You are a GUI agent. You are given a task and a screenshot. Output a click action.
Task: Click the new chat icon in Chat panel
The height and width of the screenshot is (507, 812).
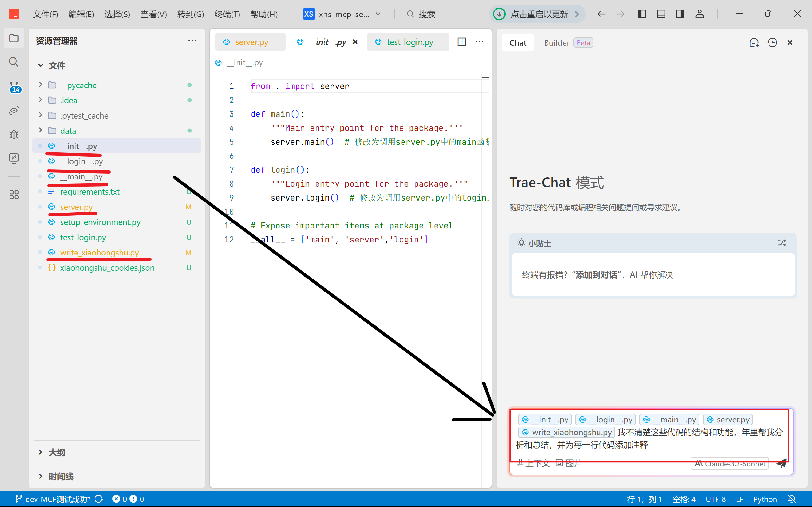coord(754,42)
